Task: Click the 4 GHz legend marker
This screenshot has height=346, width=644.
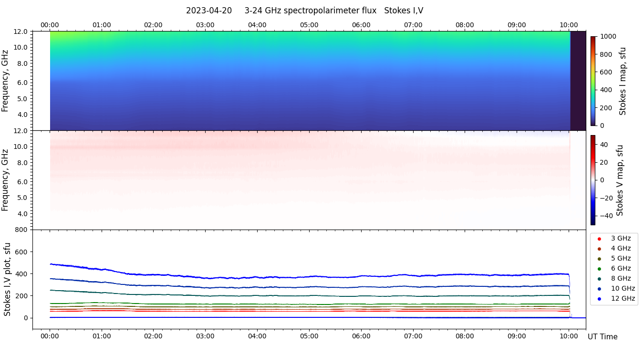Action: point(599,249)
